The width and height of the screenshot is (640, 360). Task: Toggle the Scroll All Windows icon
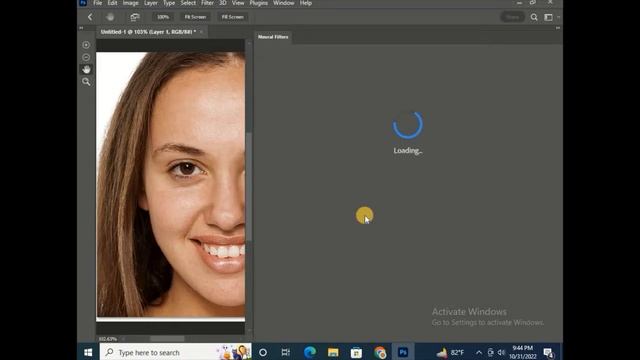135,17
